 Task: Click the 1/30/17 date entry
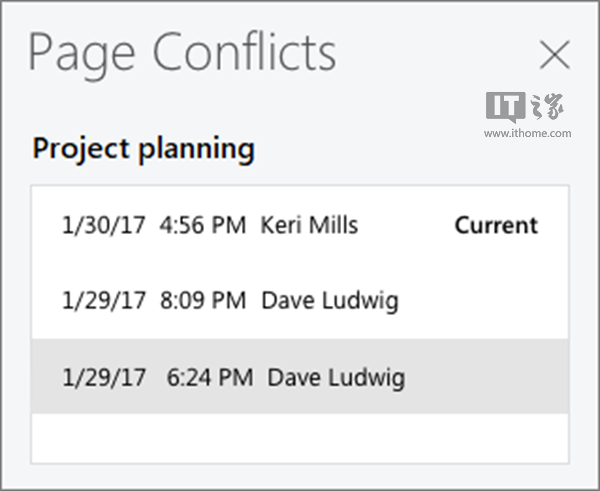pos(103,226)
